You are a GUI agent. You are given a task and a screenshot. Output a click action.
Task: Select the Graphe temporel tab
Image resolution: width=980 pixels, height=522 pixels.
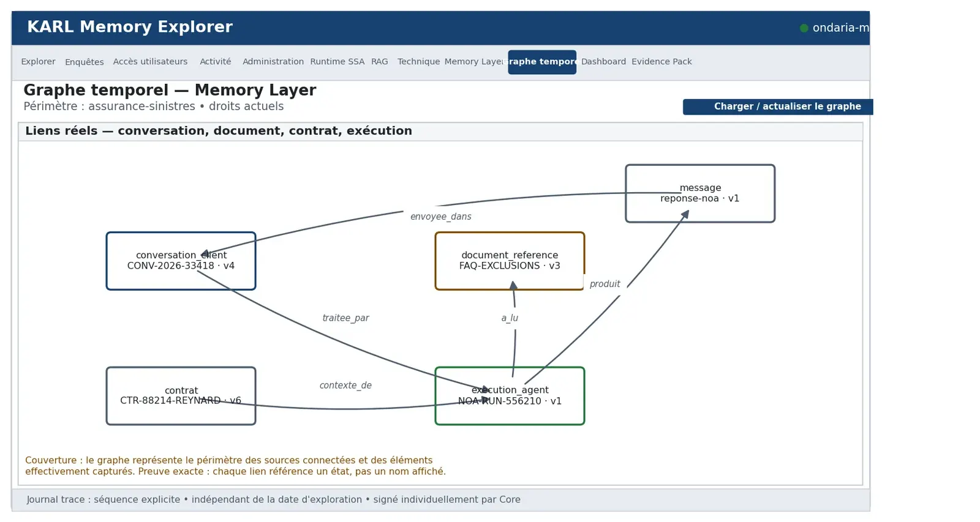point(542,62)
